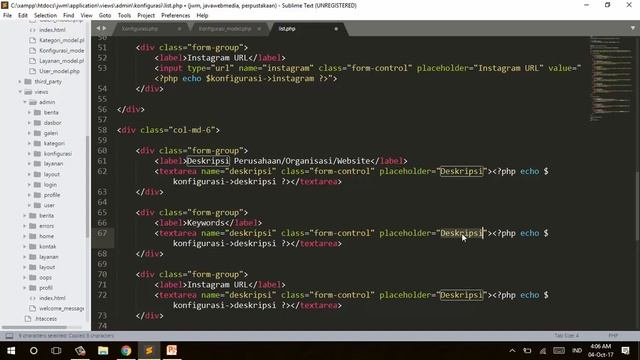Image resolution: width=640 pixels, height=360 pixels.
Task: Collapse the admin folder
Action: (x=24, y=102)
